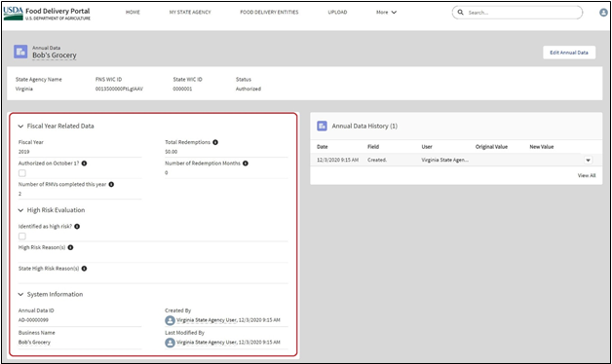Collapse the System Information section

[20, 295]
